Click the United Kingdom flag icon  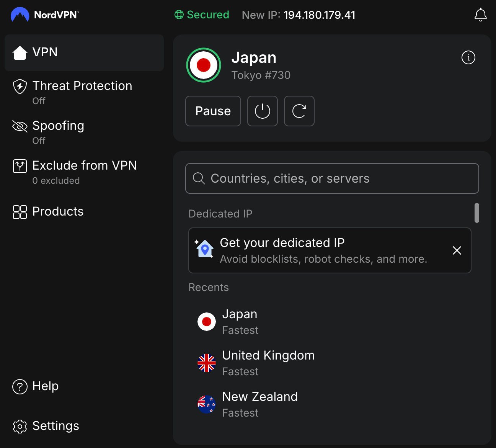(x=207, y=363)
